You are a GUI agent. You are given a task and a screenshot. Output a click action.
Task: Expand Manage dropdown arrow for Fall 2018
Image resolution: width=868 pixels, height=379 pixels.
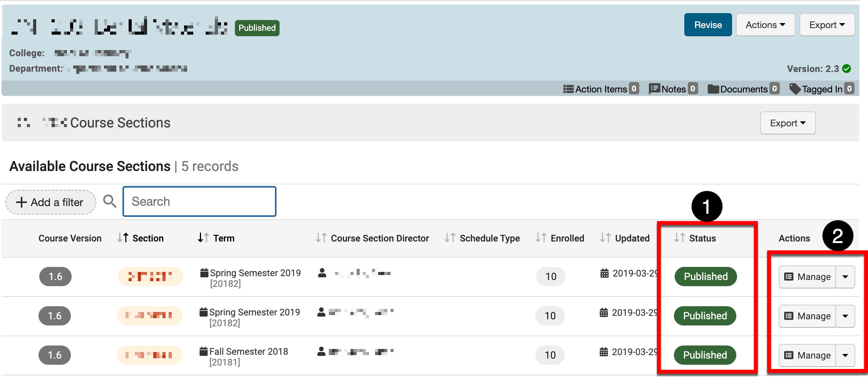[845, 355]
